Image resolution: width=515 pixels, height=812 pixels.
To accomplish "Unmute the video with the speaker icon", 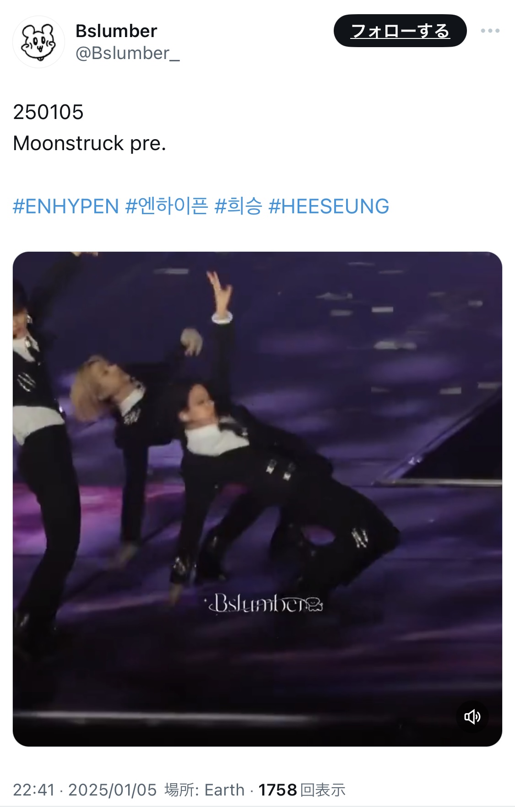I will pos(472,716).
